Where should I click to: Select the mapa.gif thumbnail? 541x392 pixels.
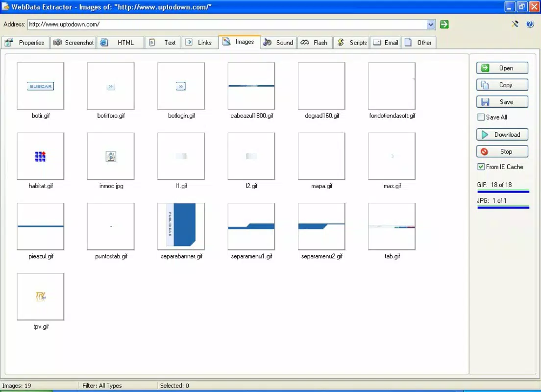(321, 156)
